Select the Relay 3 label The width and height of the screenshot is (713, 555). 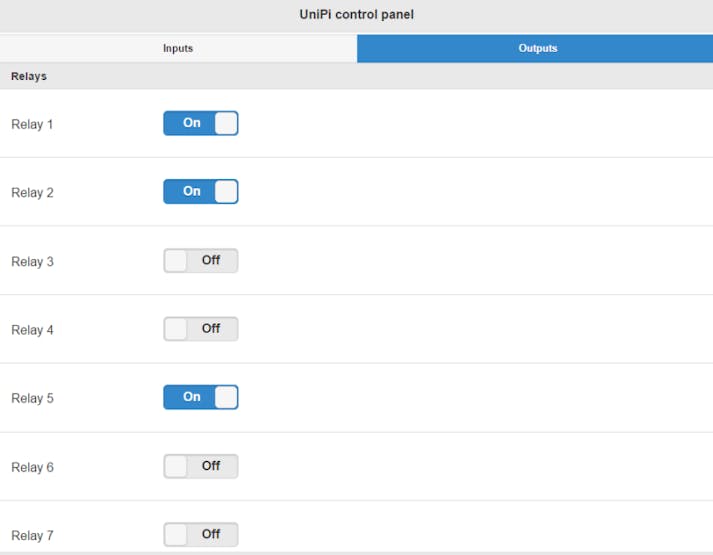tap(32, 261)
